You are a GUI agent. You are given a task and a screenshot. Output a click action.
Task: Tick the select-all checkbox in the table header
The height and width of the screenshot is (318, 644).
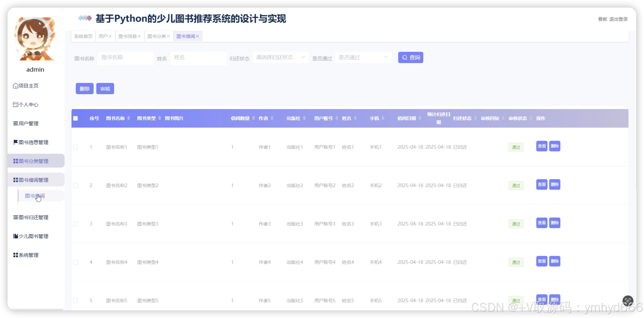tap(75, 118)
